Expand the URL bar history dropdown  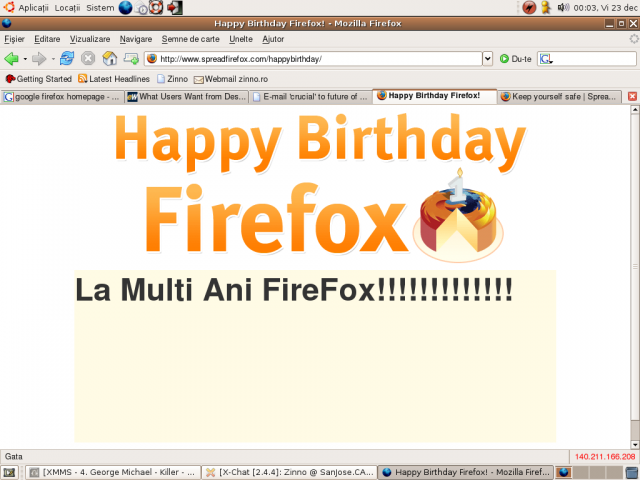click(488, 59)
